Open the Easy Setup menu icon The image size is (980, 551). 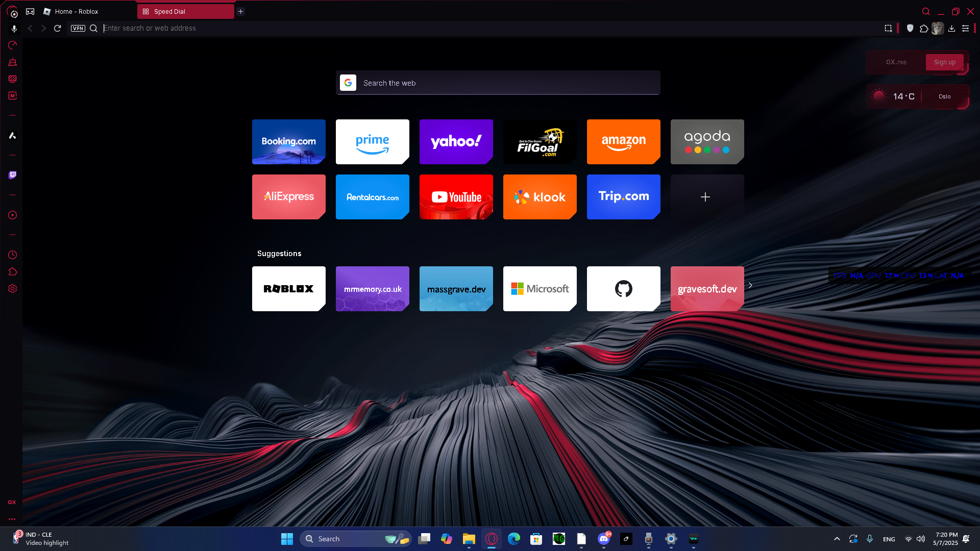965,29
